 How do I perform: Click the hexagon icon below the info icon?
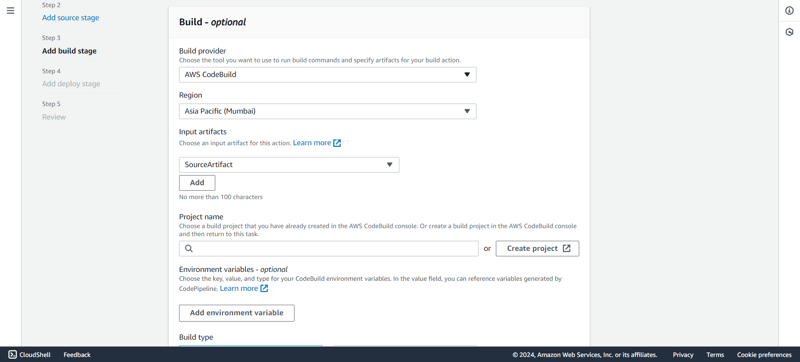tap(789, 32)
